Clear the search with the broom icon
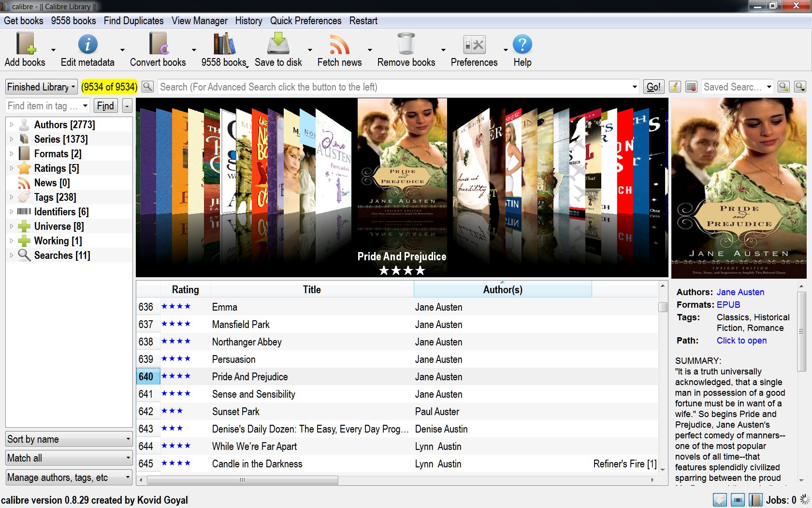The image size is (812, 508). click(675, 87)
